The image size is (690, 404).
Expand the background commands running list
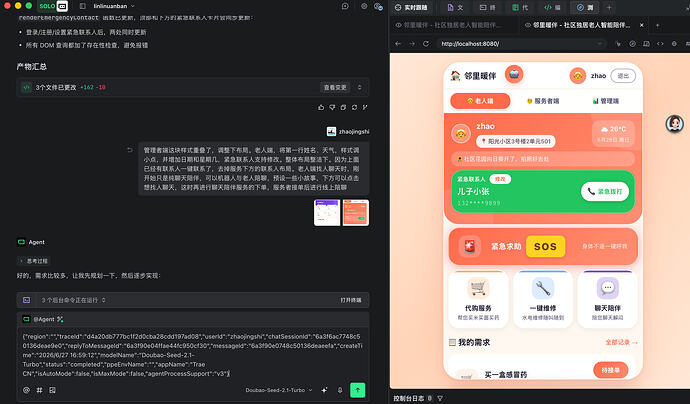click(73, 300)
